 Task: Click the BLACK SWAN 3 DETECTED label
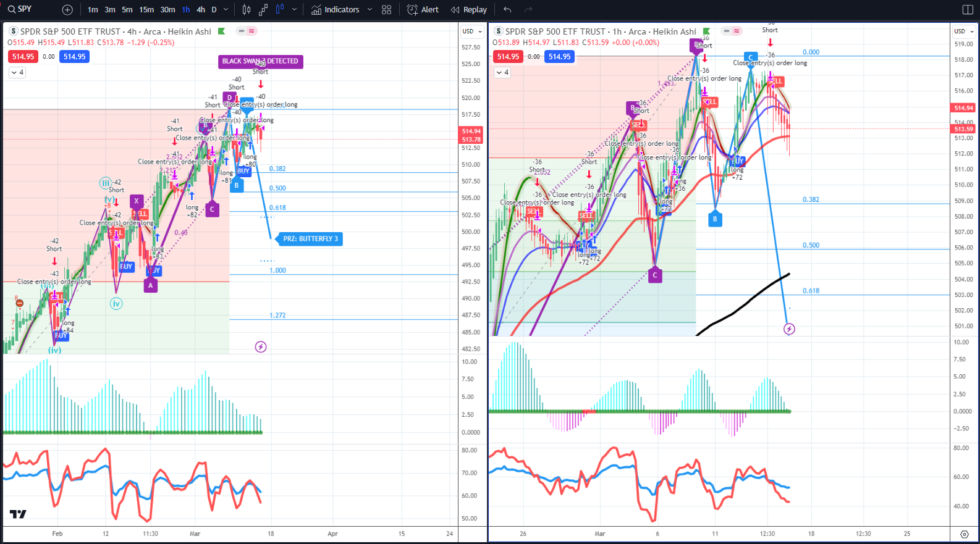coord(260,61)
